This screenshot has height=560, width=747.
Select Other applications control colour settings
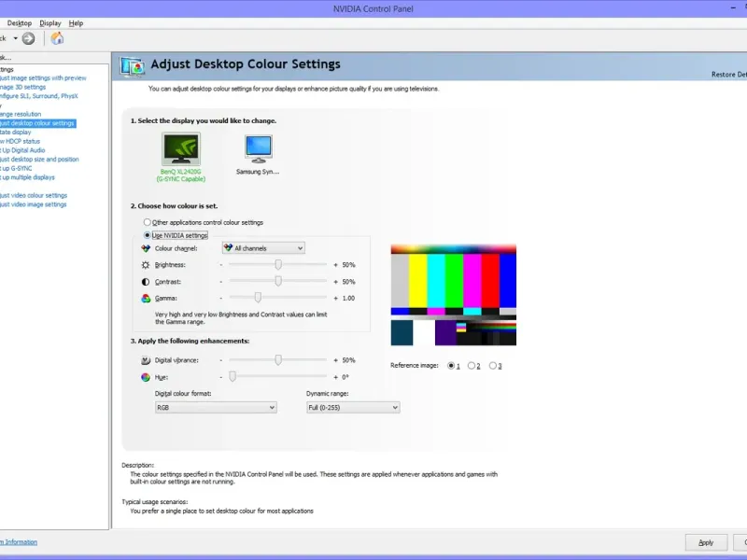click(148, 222)
